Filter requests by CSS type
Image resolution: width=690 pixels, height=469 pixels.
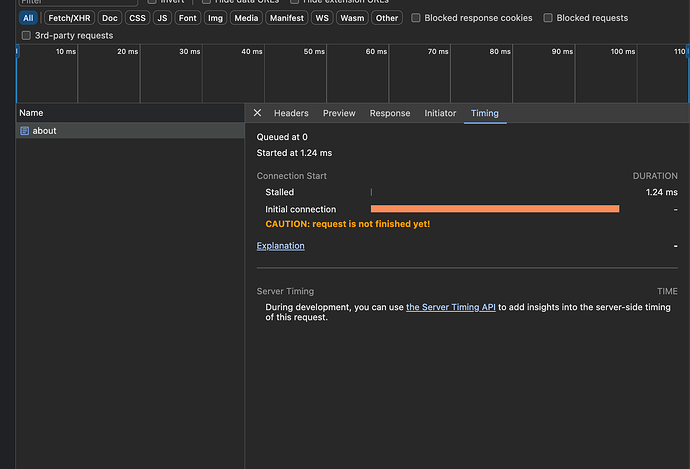point(137,18)
